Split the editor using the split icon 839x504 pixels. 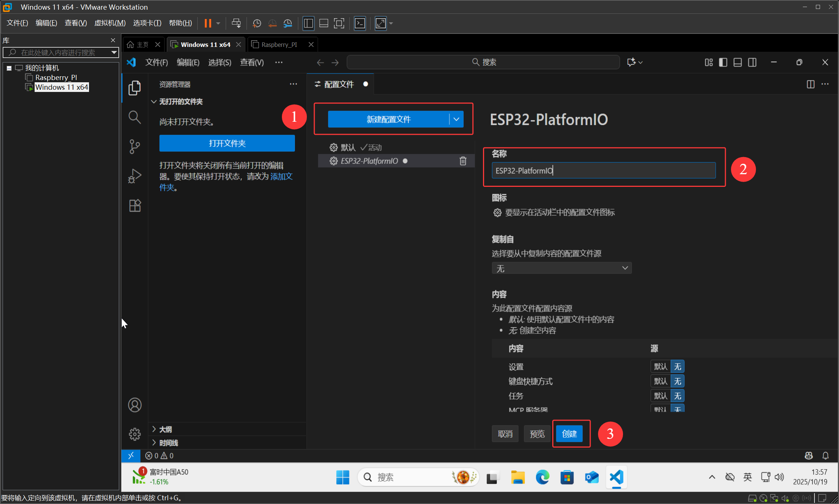(810, 84)
